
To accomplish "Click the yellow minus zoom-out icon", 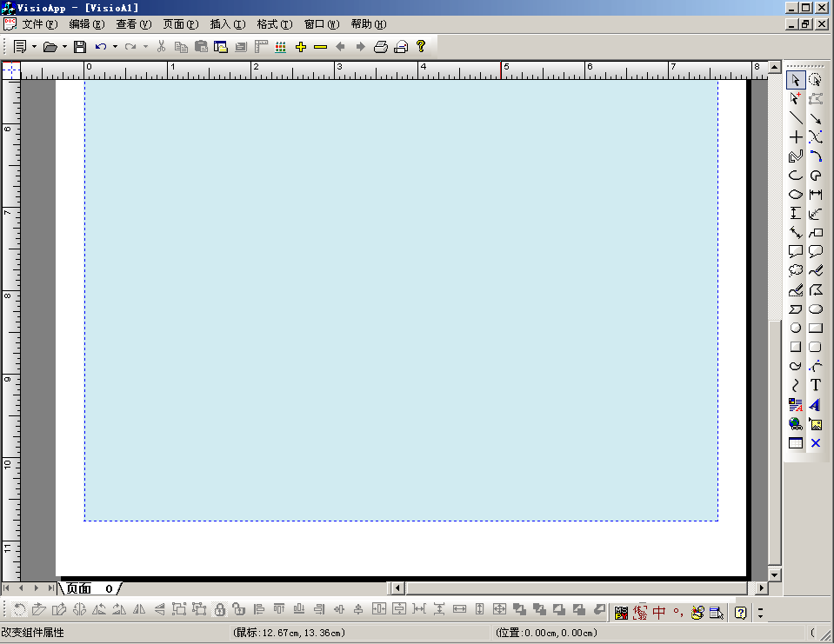I will click(x=320, y=47).
